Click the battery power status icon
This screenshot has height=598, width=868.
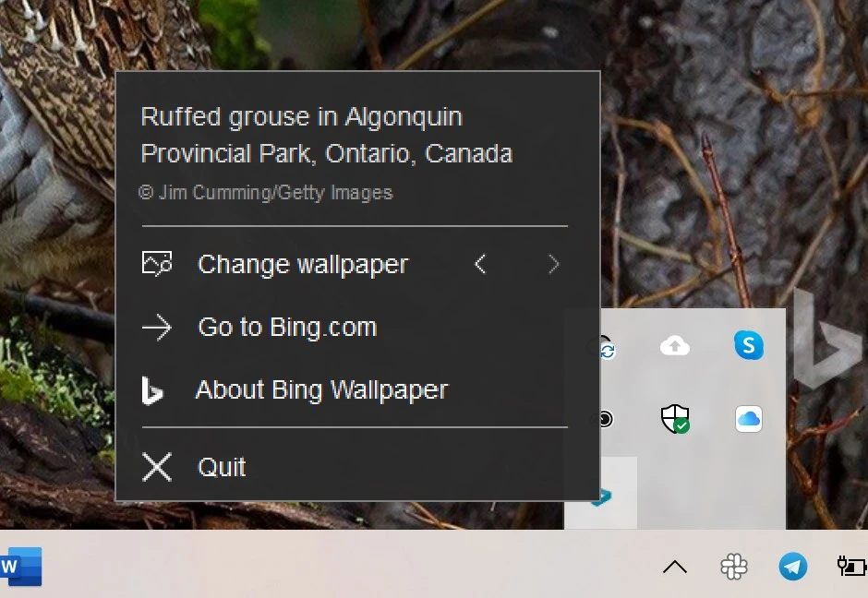(852, 566)
